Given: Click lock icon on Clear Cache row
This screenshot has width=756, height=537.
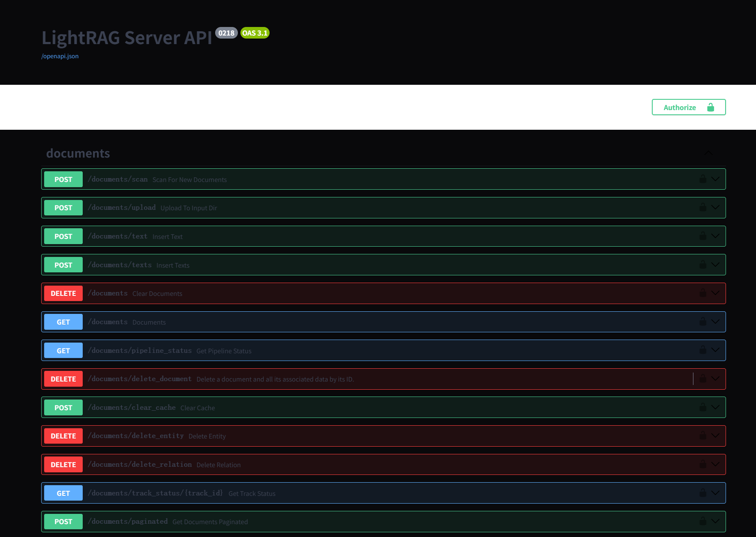Looking at the screenshot, I should 703,407.
